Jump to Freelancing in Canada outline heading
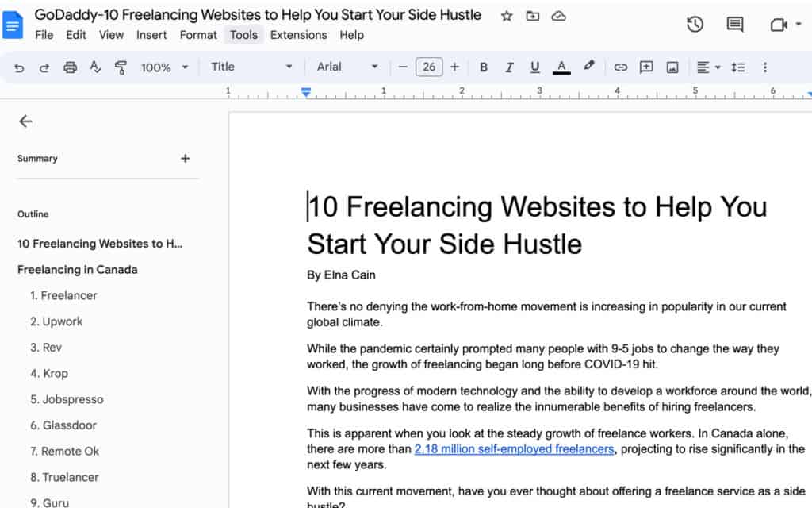This screenshot has width=812, height=508. pyautogui.click(x=77, y=270)
